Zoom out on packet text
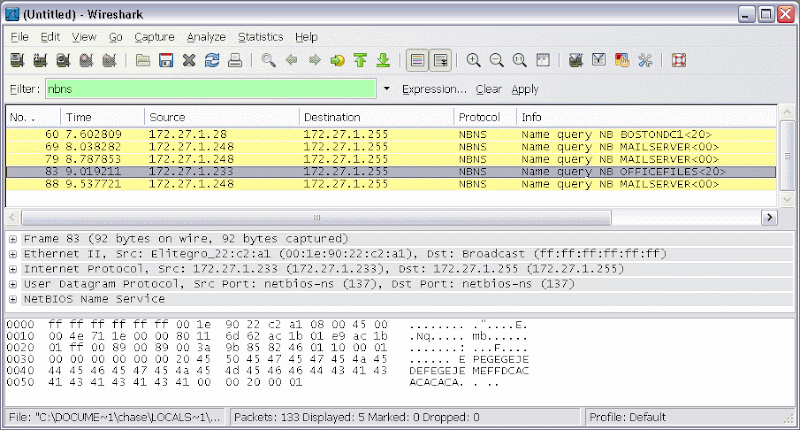The image size is (800, 430). 496,61
